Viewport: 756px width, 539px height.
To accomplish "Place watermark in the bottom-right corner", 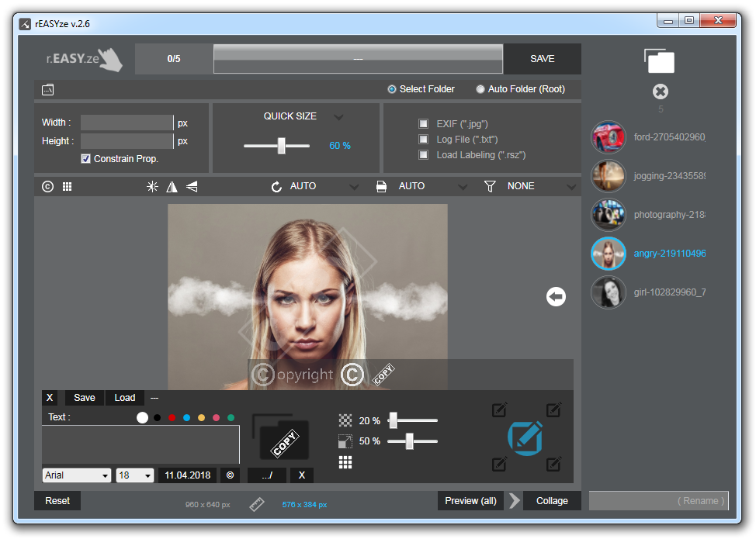I will (x=553, y=465).
